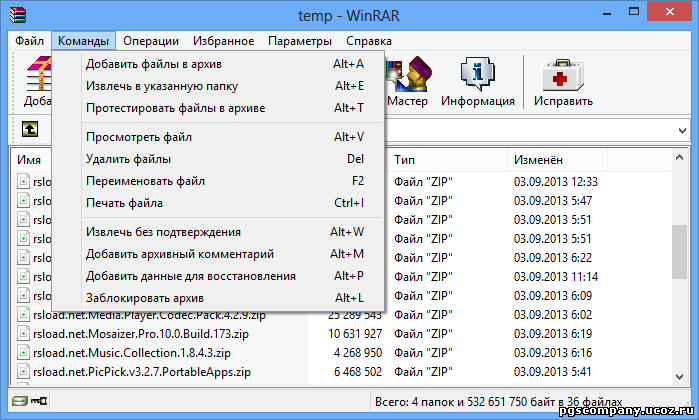Click file icon of Mosaizer.Pro zip
This screenshot has height=420, width=699.
pos(23,334)
